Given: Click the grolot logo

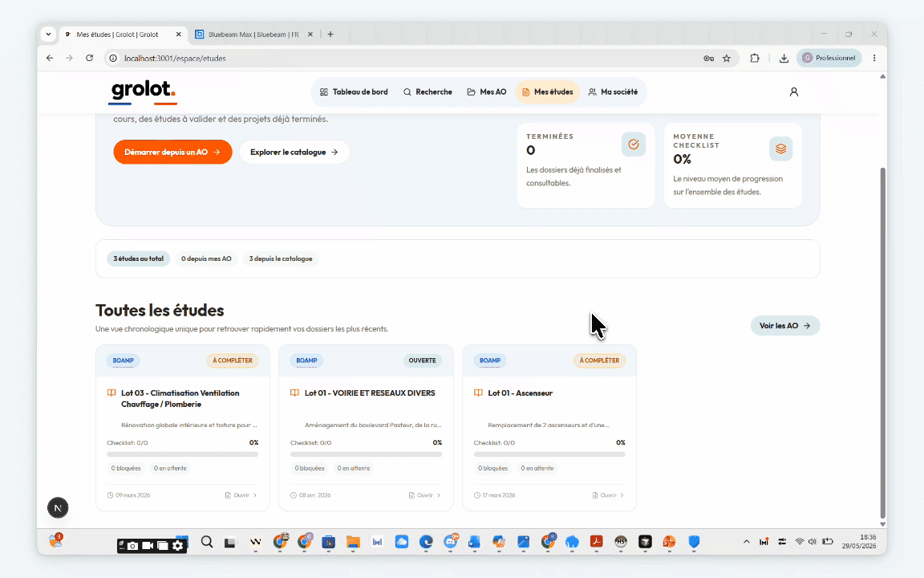Looking at the screenshot, I should pos(144,91).
